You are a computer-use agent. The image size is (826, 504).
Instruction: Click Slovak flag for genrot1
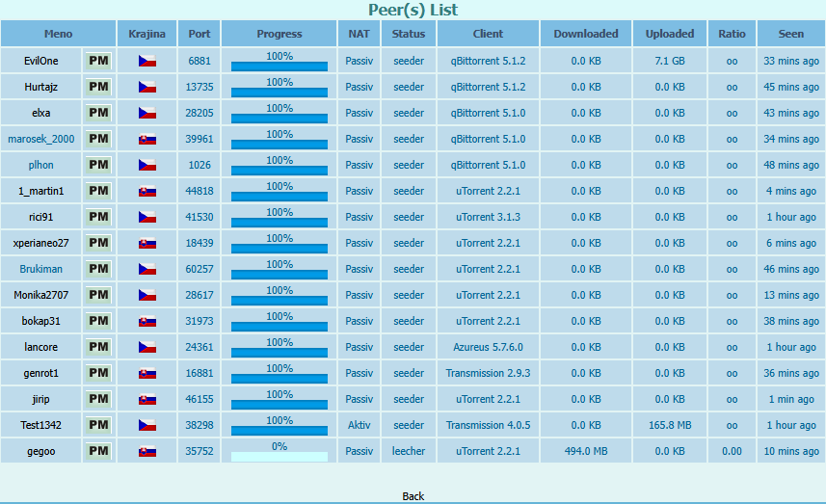pyautogui.click(x=147, y=373)
